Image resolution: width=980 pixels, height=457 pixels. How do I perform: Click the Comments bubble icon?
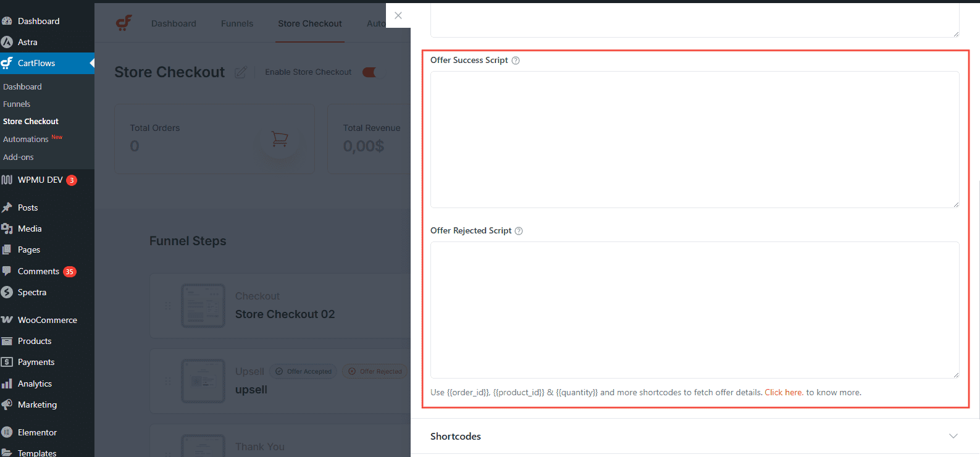[7, 271]
